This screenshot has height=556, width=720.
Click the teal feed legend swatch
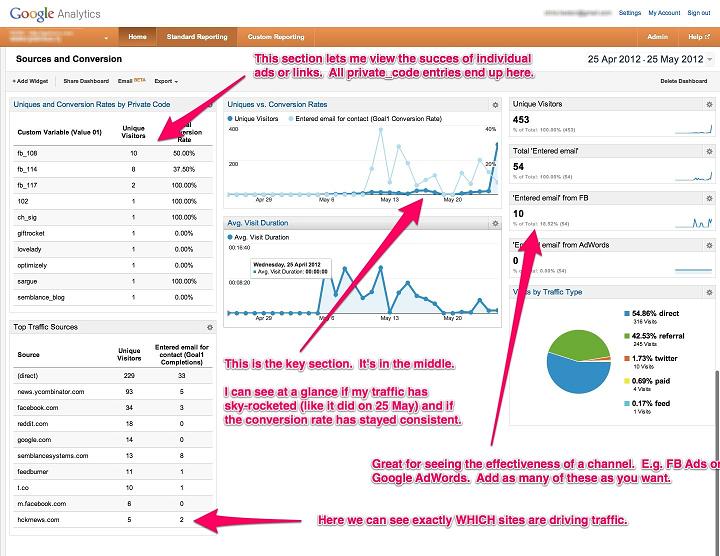[x=627, y=404]
